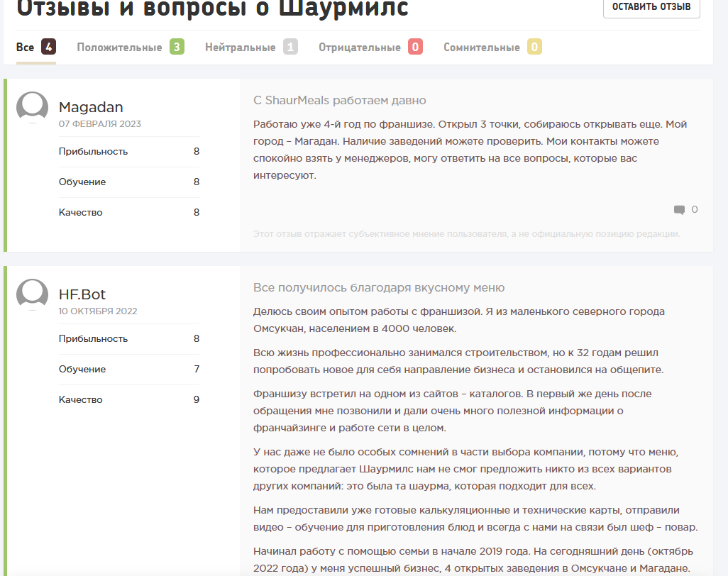Click the grey badge 1 beside Нейтральные
This screenshot has width=728, height=576.
[290, 47]
